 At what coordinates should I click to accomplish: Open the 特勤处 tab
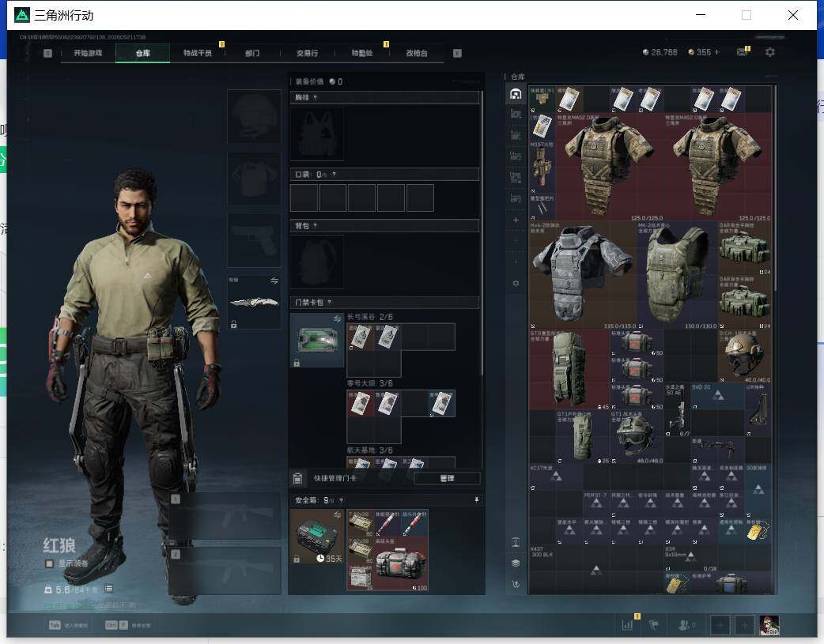[362, 53]
